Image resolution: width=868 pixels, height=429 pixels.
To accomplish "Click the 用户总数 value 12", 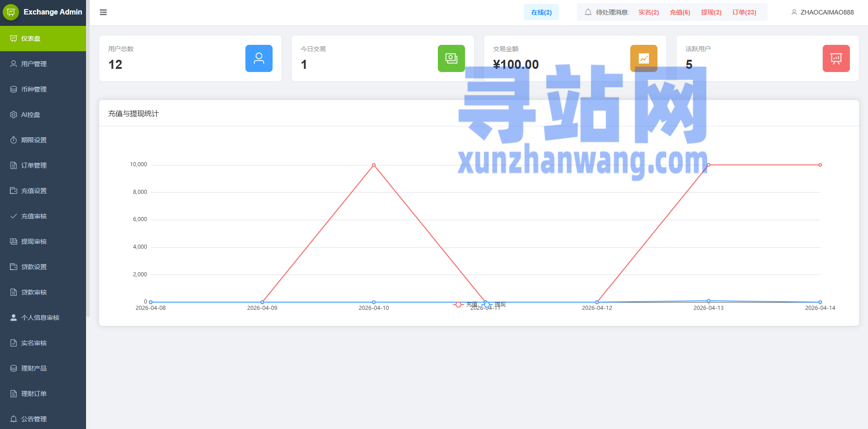I will [115, 64].
